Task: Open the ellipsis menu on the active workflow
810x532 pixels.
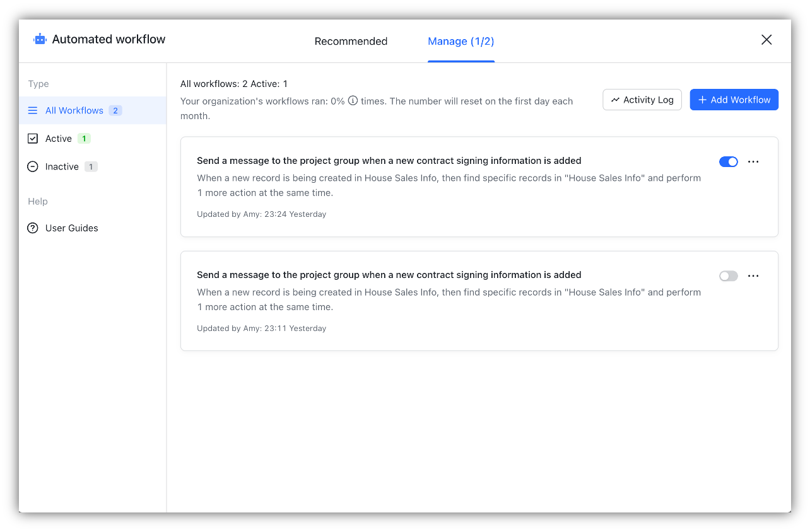Action: pyautogui.click(x=753, y=161)
